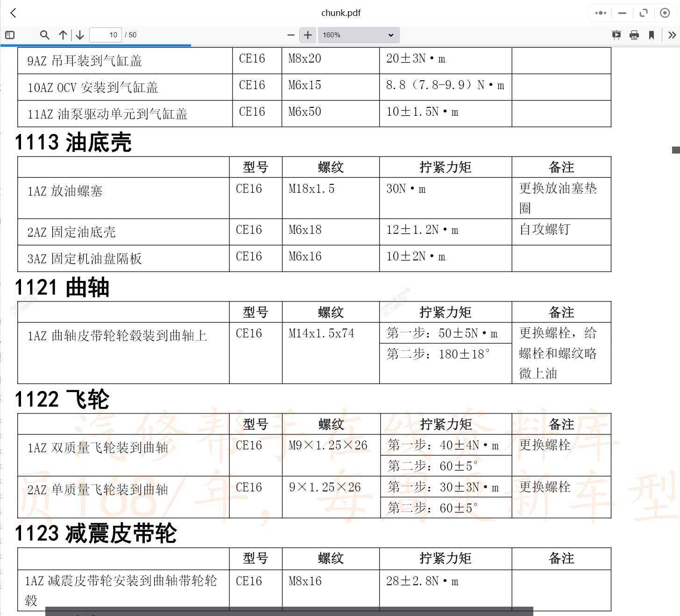Open the three-dot options menu
This screenshot has height=616, width=680.
[601, 13]
